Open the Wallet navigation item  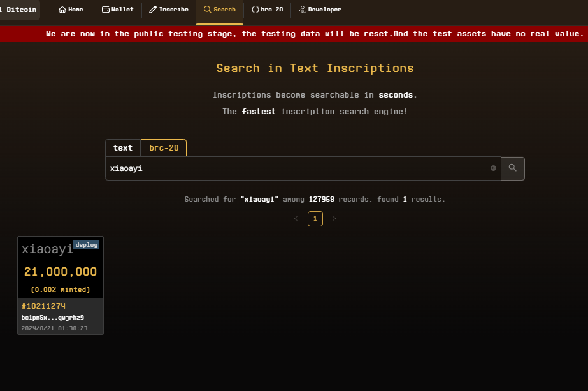tap(118, 10)
